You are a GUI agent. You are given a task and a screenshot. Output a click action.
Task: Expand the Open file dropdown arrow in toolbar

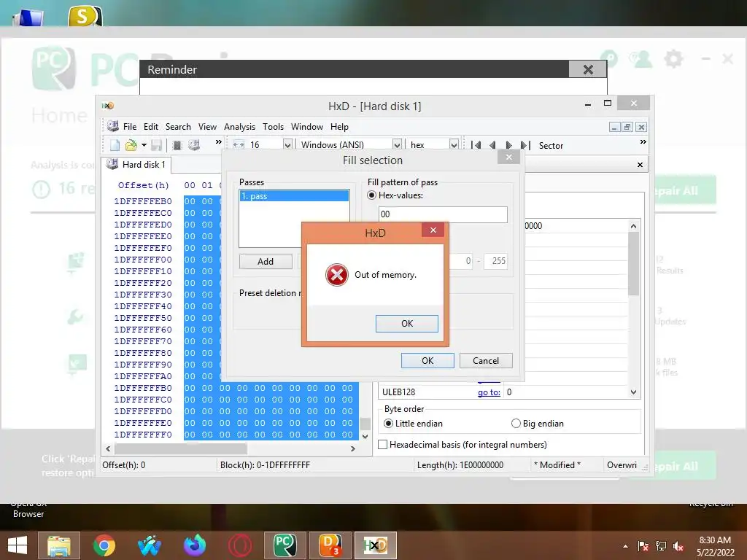[144, 145]
